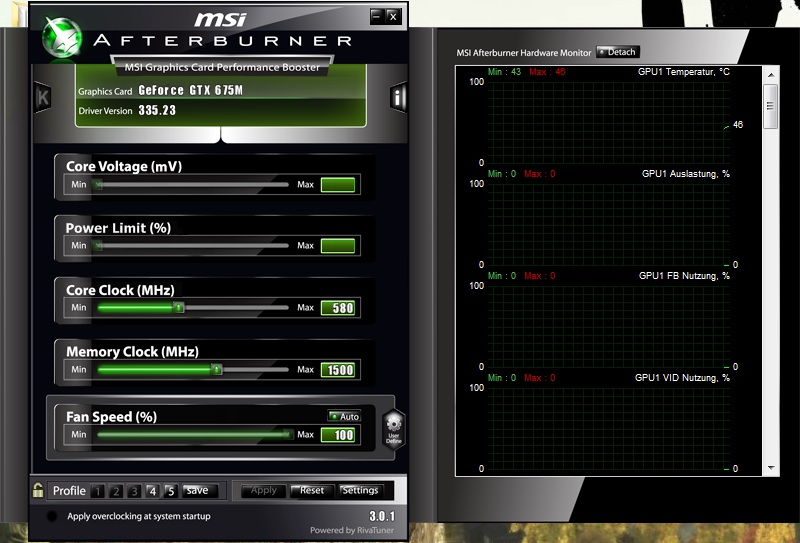Click the GeForce GTX 675M text
This screenshot has width=800, height=543.
(190, 90)
